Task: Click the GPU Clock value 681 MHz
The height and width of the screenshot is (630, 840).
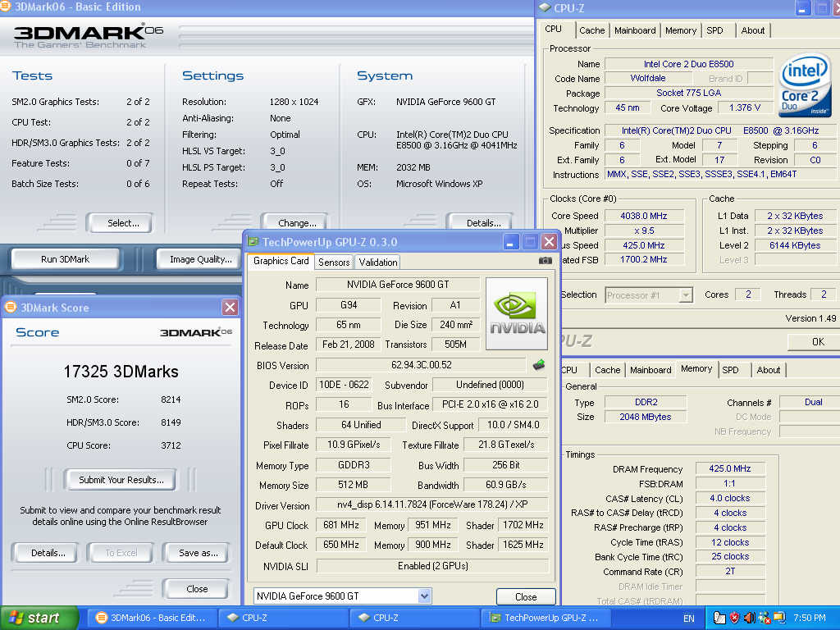Action: [341, 525]
